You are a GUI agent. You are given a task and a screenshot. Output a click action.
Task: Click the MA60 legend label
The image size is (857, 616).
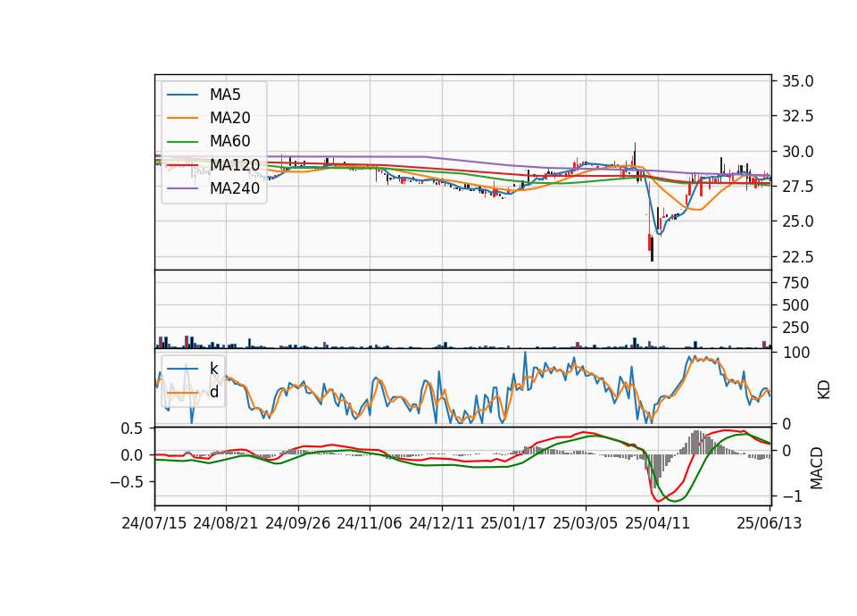point(229,142)
